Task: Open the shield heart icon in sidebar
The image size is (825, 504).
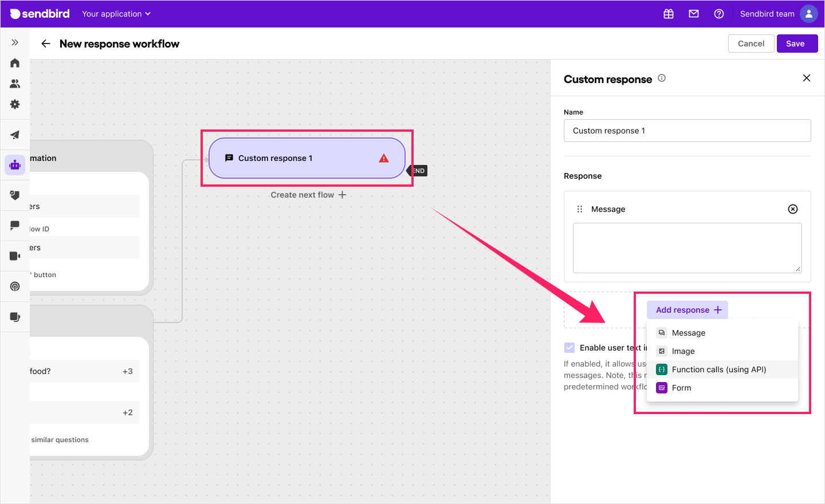Action: (15, 195)
